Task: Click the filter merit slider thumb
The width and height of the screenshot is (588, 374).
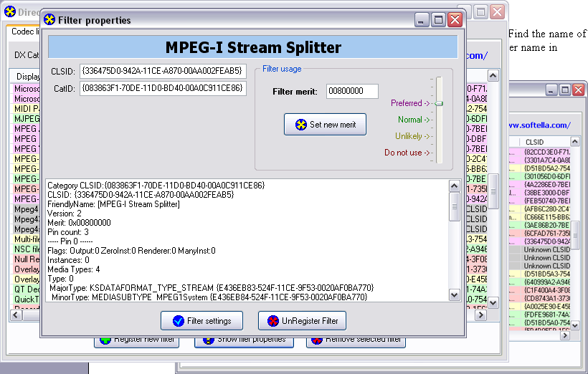Action: click(439, 103)
